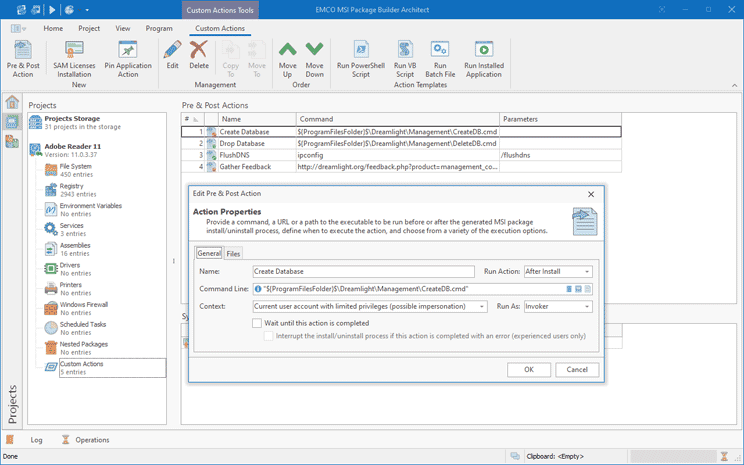
Task: Click the Services gear icon
Action: tap(51, 229)
